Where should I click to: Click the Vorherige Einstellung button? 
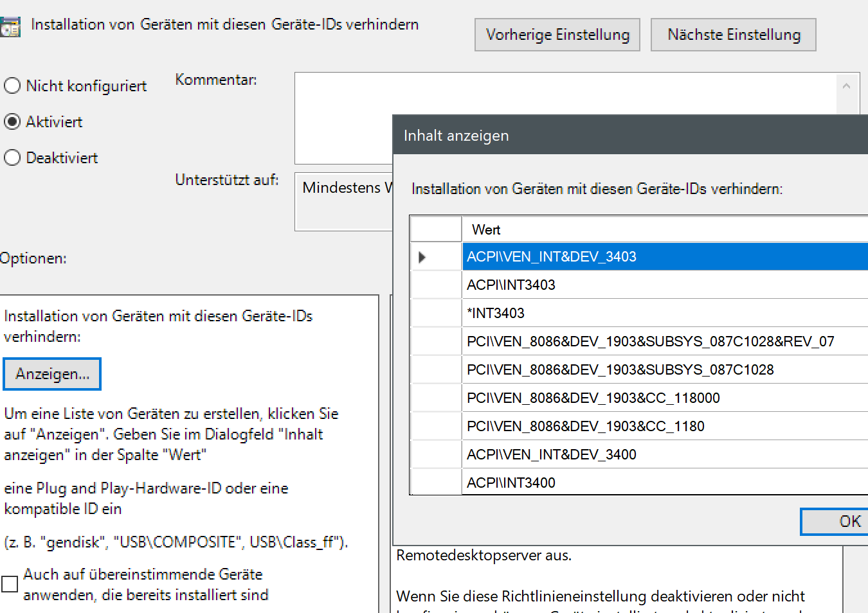click(557, 35)
